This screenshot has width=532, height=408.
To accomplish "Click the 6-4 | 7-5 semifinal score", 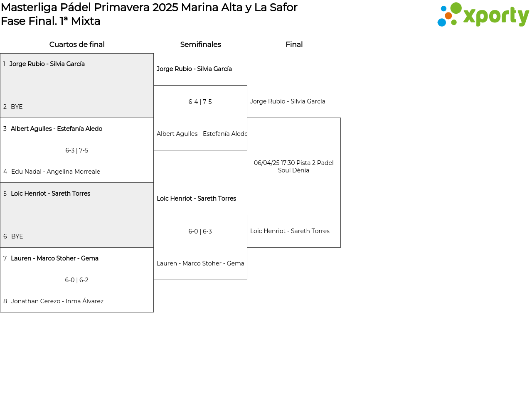I will pyautogui.click(x=200, y=102).
